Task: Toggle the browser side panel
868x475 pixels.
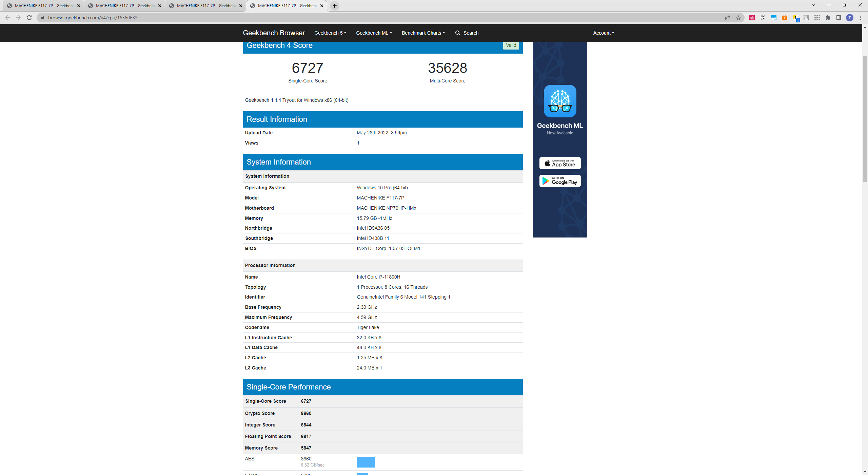Action: (x=839, y=18)
